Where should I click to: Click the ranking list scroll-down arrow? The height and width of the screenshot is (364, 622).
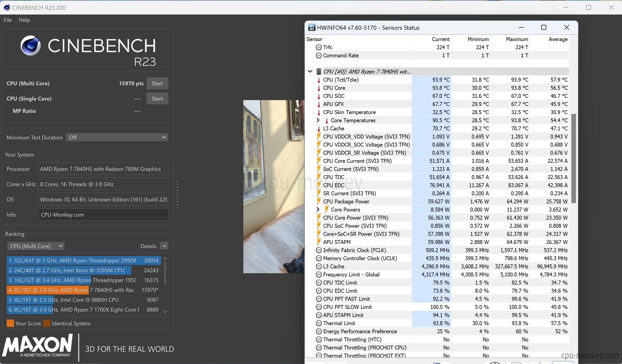point(165,312)
